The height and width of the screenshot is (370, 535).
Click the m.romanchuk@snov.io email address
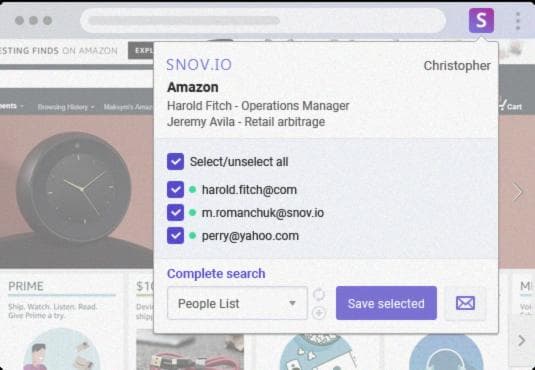(x=263, y=213)
